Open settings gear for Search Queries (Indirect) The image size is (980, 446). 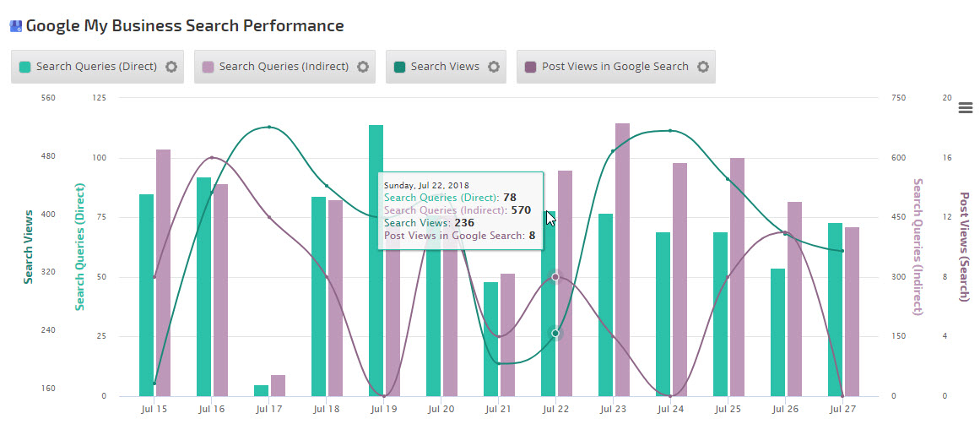[363, 67]
